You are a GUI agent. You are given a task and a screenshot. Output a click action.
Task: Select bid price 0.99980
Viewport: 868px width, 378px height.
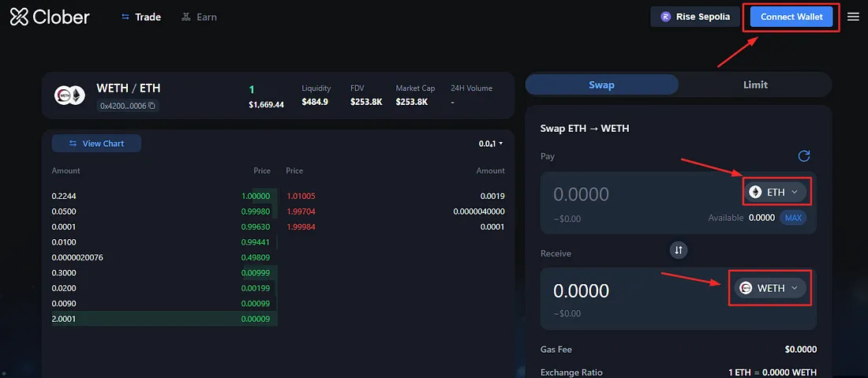point(256,211)
